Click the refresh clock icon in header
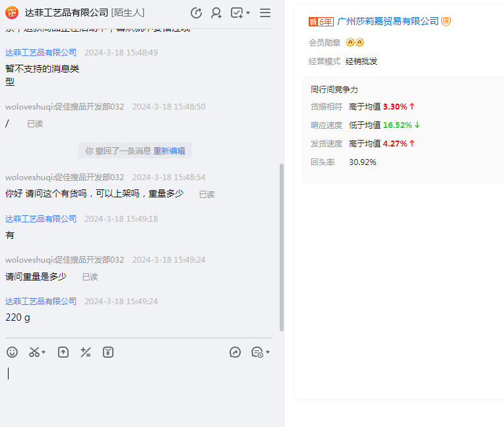This screenshot has width=504, height=427. [196, 13]
